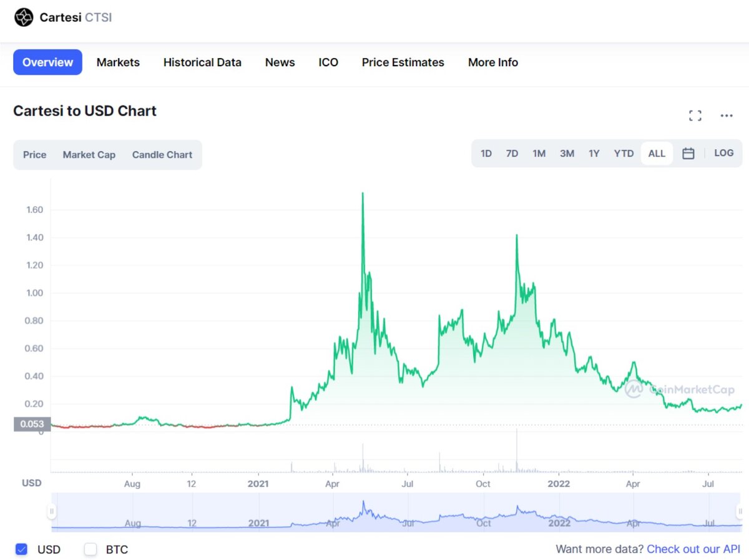Screen dimensions: 749x560
Task: Open the chart more-options ellipsis menu
Action: pos(727,115)
